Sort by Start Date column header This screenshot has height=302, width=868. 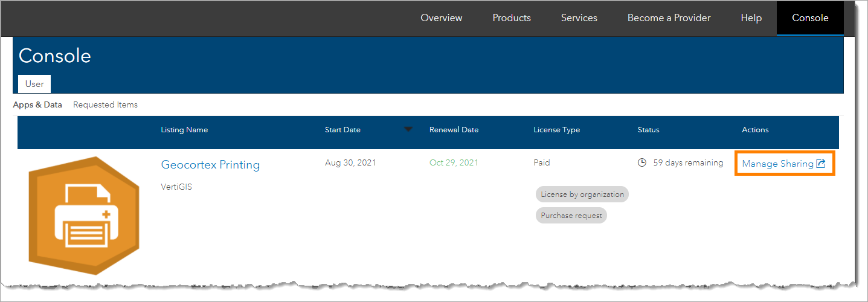(342, 130)
